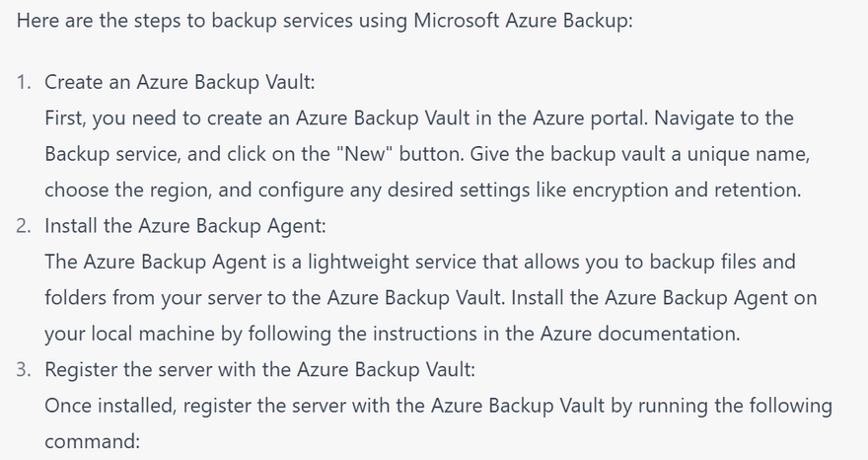This screenshot has width=868, height=460.
Task: Click list number 3 marker
Action: [23, 370]
